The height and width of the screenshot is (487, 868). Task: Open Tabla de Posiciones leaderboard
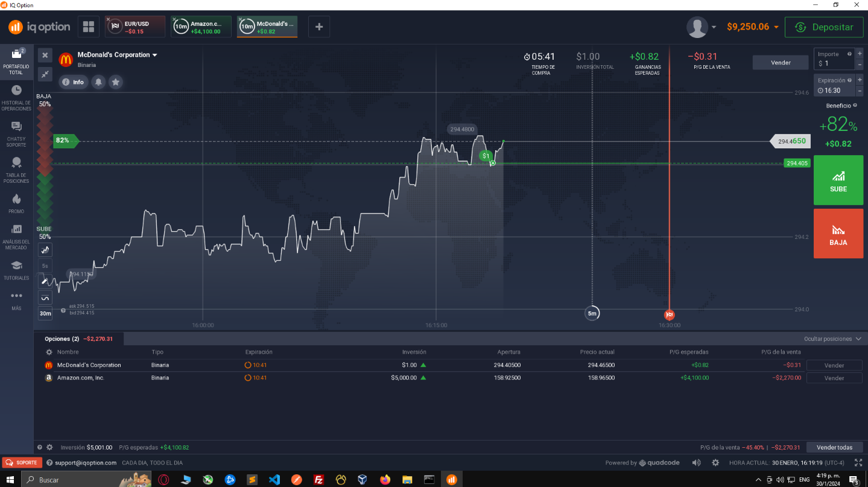[x=16, y=170]
